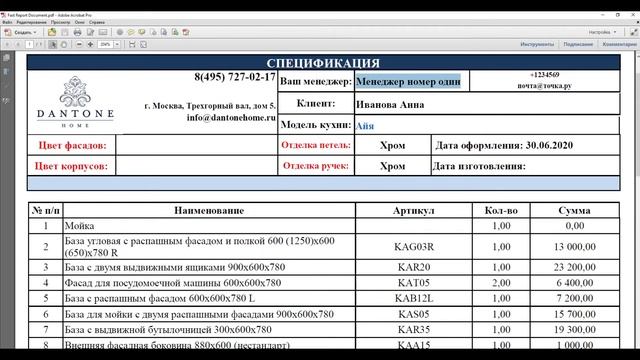
Task: Open the Создать (Create) dropdown button
Action: tap(20, 32)
